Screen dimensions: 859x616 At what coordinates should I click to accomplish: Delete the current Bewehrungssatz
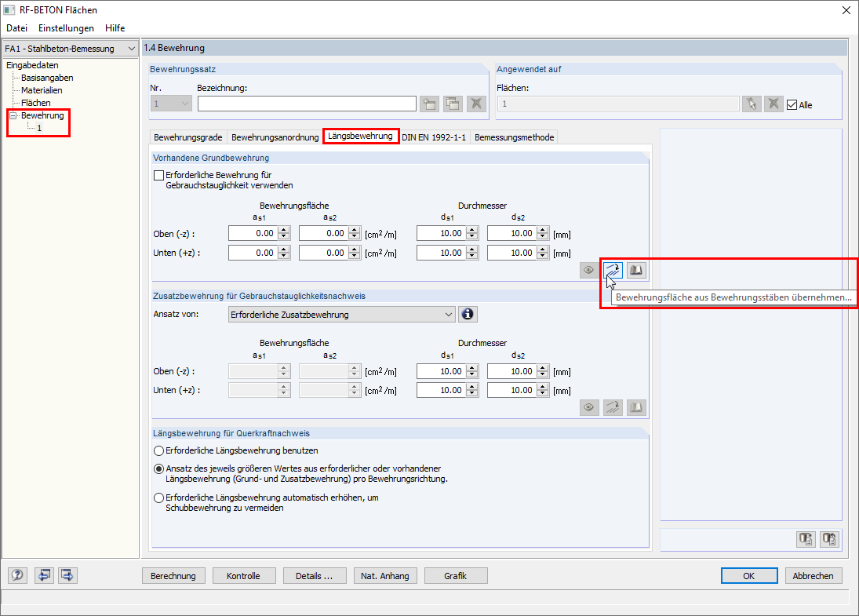coord(475,103)
